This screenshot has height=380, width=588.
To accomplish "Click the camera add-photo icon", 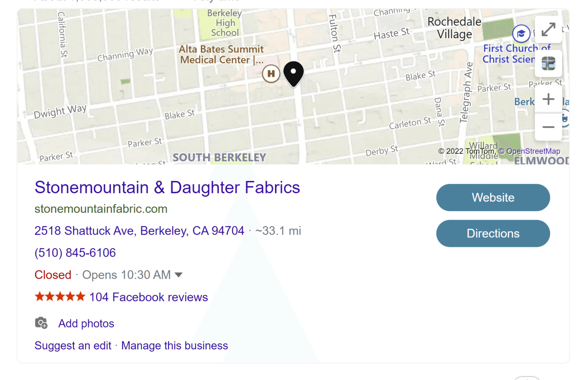I will pyautogui.click(x=41, y=323).
